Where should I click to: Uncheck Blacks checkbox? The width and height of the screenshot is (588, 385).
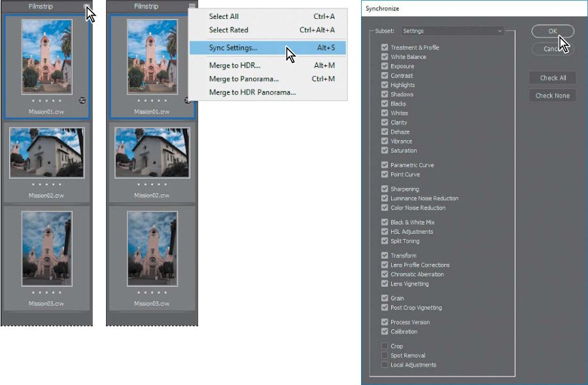point(385,103)
